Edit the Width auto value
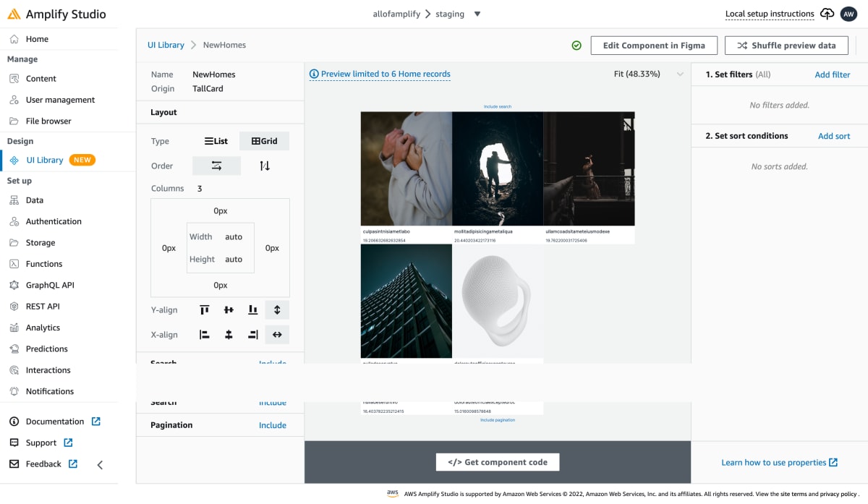 click(x=234, y=236)
